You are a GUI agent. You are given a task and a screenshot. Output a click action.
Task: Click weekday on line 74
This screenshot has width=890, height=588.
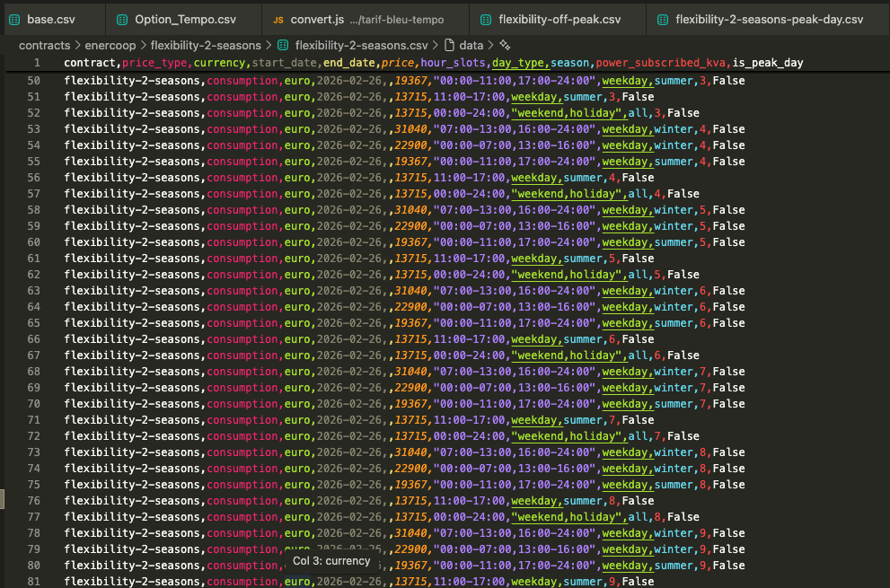[624, 469]
